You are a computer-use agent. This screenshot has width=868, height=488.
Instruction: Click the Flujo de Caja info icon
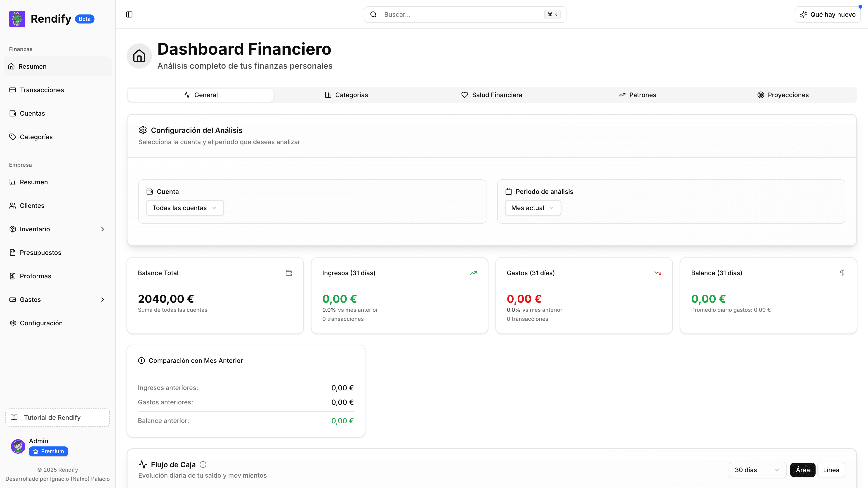pos(203,465)
